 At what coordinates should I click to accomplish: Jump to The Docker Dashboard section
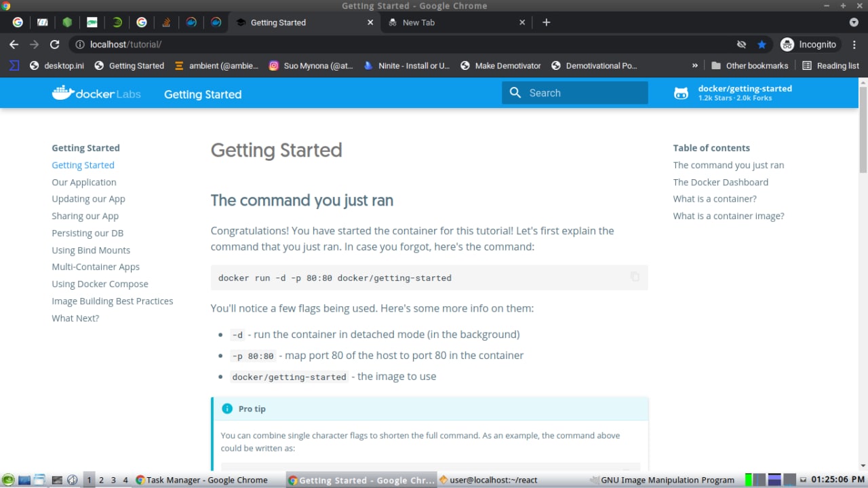pyautogui.click(x=720, y=182)
